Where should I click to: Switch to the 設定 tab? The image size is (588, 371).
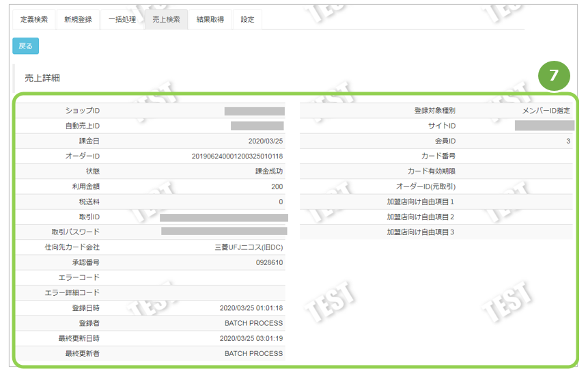coord(247,20)
